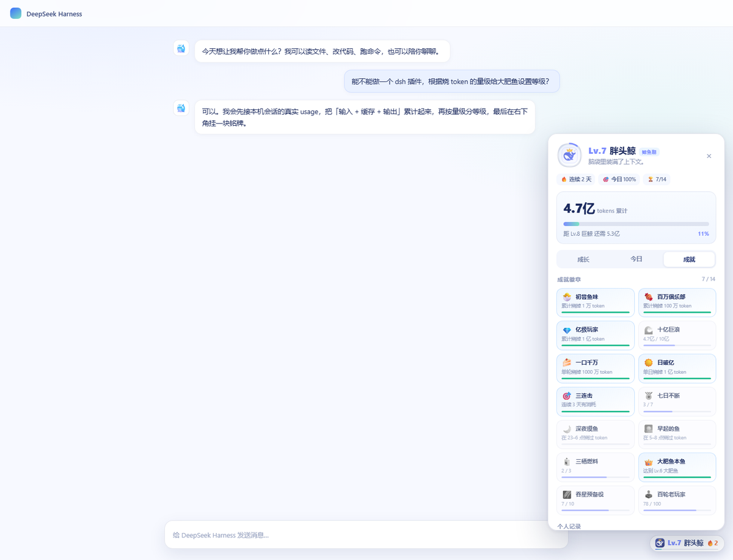Click whale icon in bottom Lv.7 widget

click(x=660, y=543)
